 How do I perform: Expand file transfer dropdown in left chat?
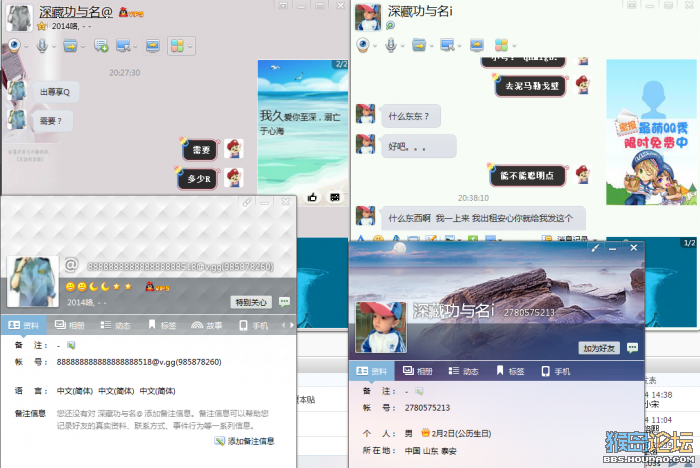point(83,46)
